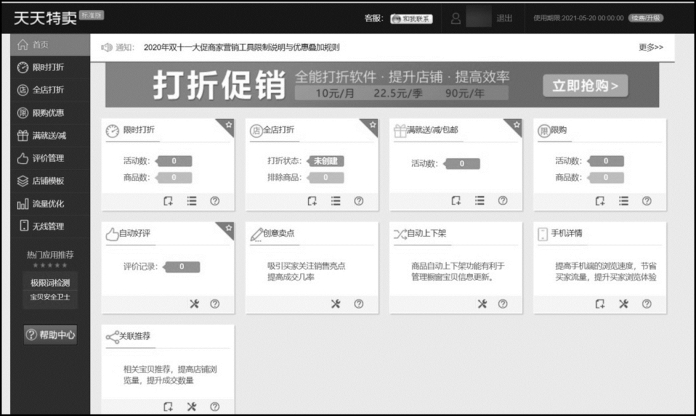The image size is (696, 416).
Task: Click the 退出 logout link
Action: [x=504, y=18]
